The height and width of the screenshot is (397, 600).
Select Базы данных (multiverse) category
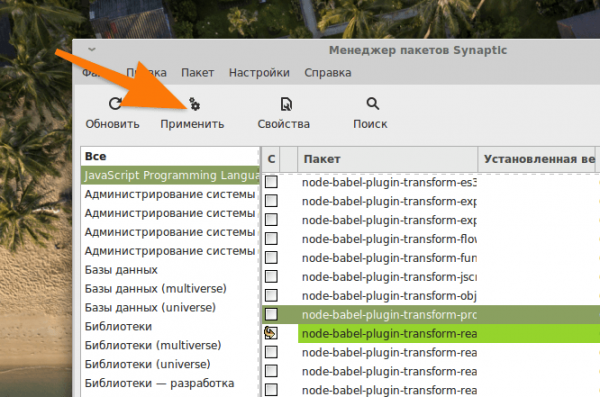[170, 289]
